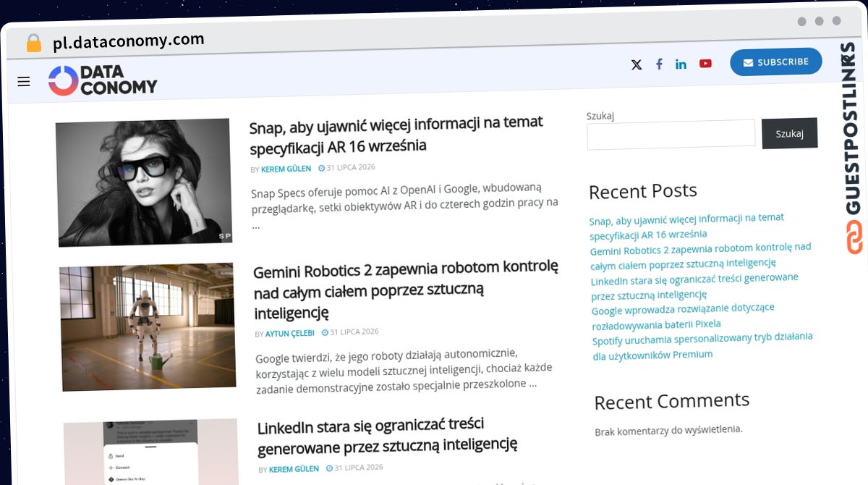Click 'Brak komentarzy do wyświetlenia' text
This screenshot has height=485, width=868.
coord(669,431)
